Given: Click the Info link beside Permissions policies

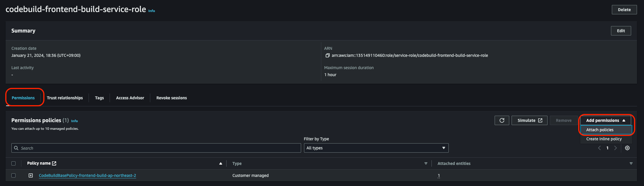Looking at the screenshot, I should [75, 121].
